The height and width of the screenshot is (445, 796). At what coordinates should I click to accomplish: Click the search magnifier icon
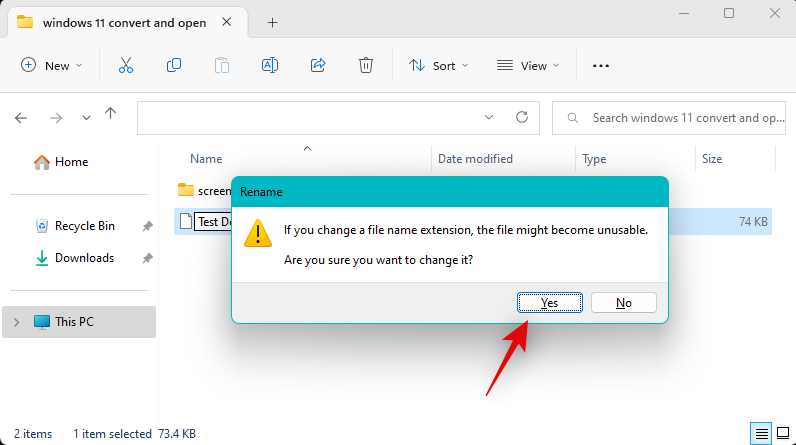click(573, 118)
